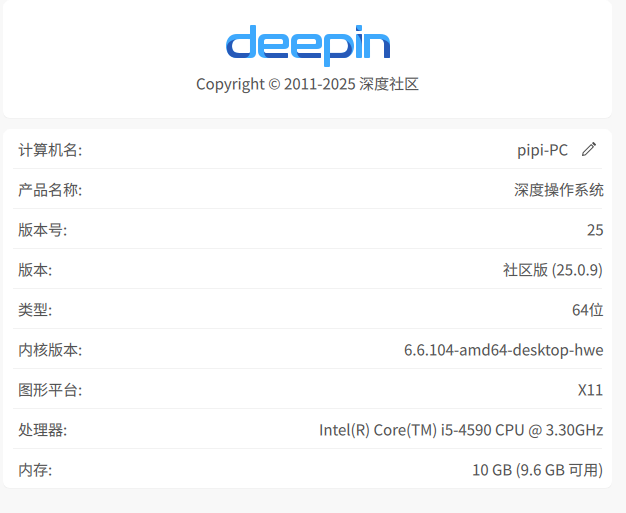
Task: Select the copyright text 2011-2025 深度社区
Action: click(x=307, y=84)
